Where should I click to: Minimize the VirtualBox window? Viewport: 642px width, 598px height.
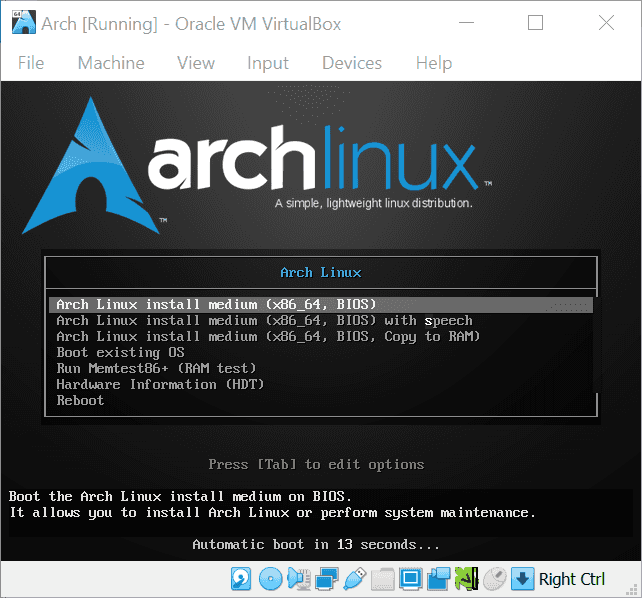466,23
